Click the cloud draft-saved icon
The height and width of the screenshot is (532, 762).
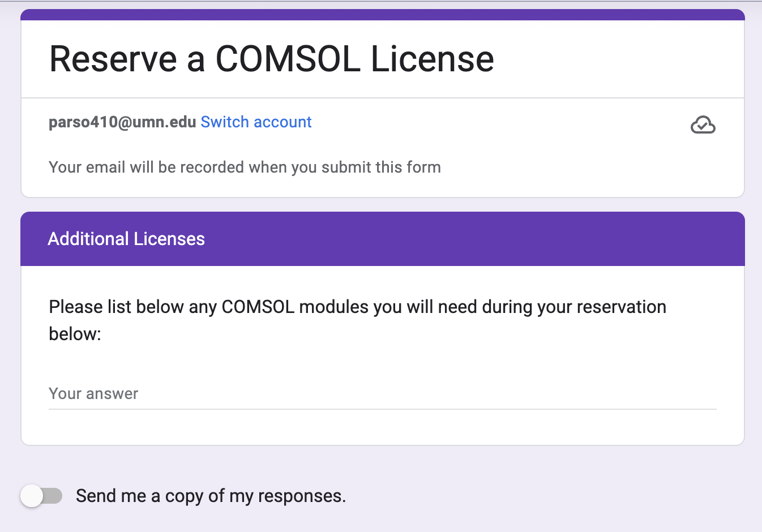[x=703, y=125]
